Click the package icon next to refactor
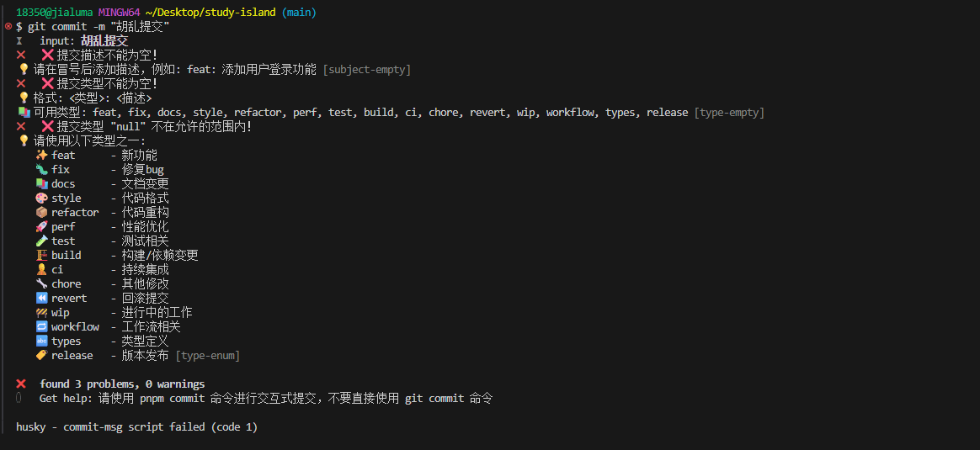Image resolution: width=980 pixels, height=450 pixels. pyautogui.click(x=42, y=212)
